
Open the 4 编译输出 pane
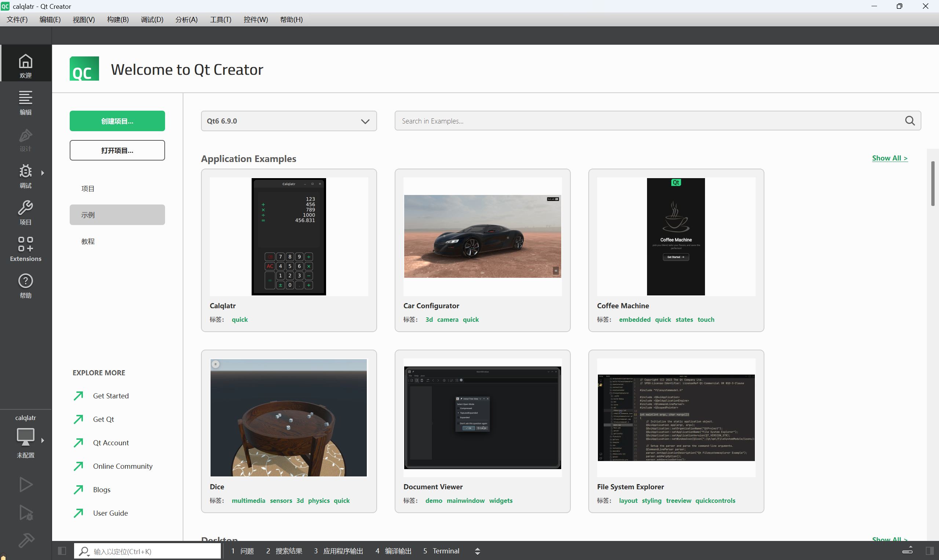pos(394,551)
